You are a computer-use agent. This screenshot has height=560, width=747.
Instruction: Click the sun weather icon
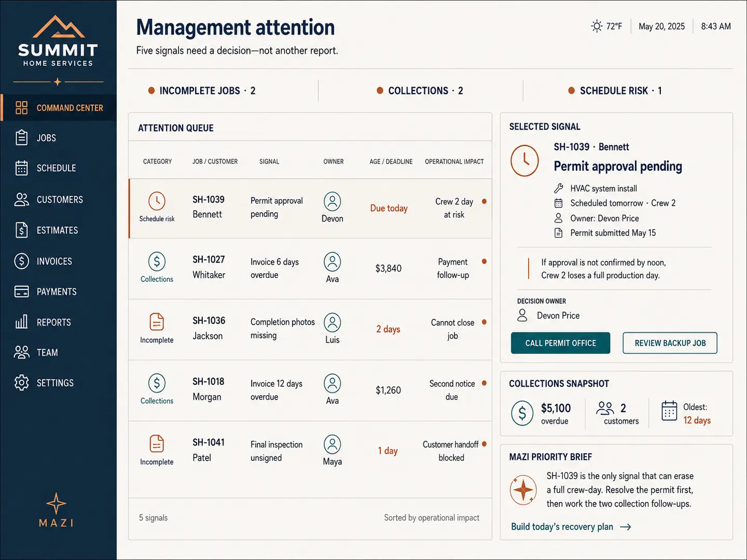[597, 26]
